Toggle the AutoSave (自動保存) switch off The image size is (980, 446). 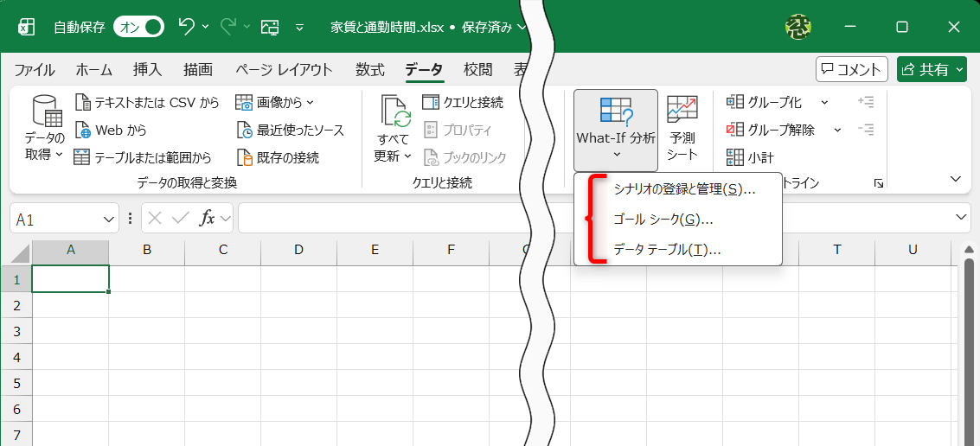(x=138, y=27)
